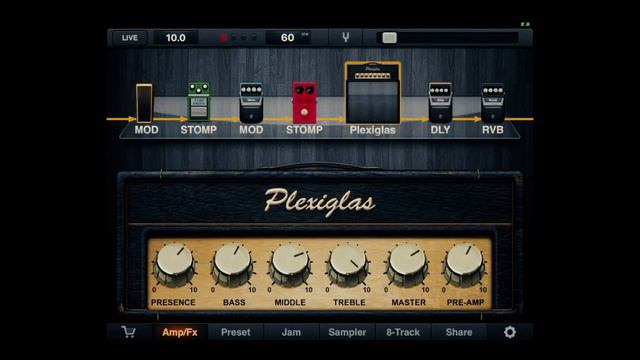
Task: Click the TREBLE knob
Action: click(348, 264)
